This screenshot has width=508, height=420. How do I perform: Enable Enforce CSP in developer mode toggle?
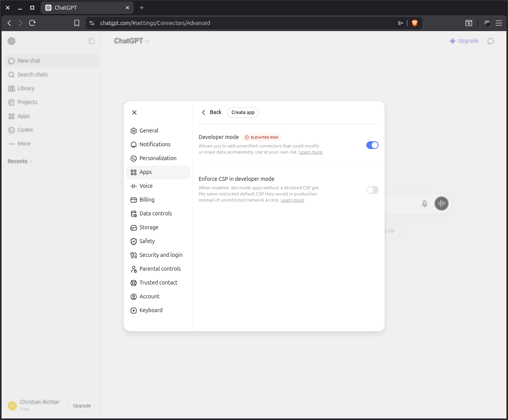(372, 190)
